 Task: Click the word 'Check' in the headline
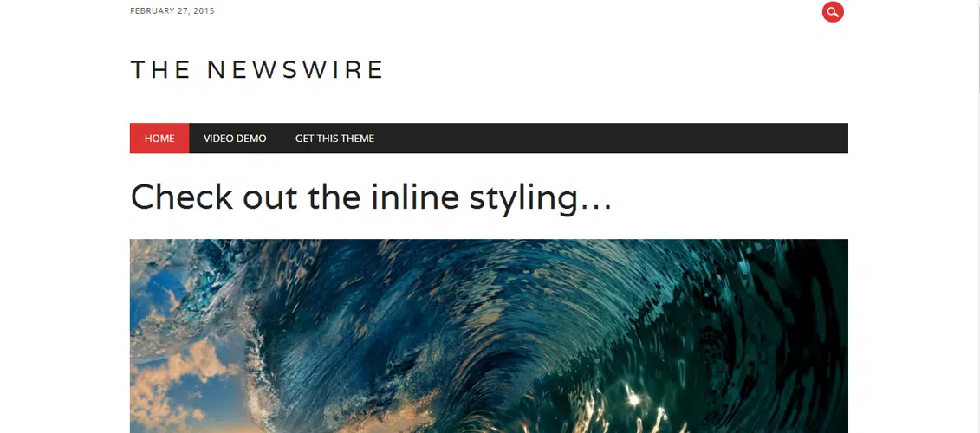pos(181,197)
